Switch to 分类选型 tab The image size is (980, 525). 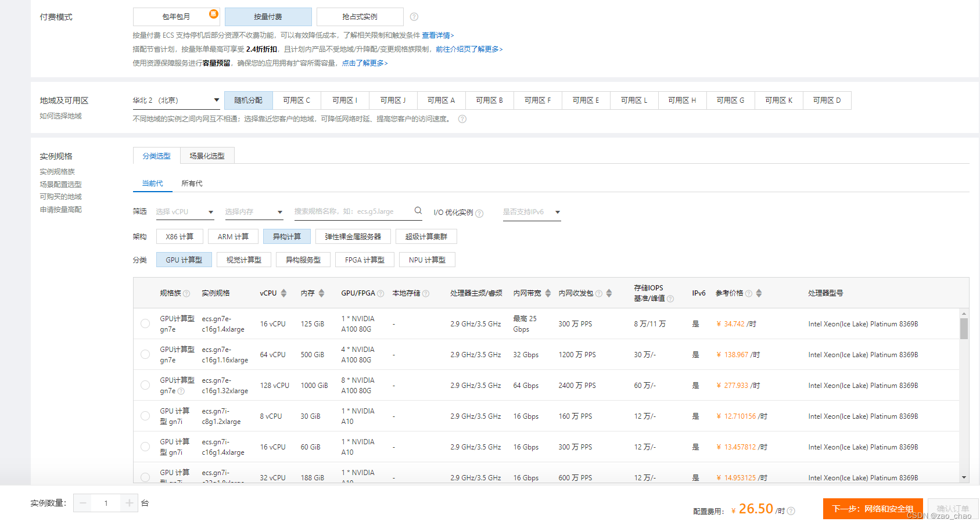pyautogui.click(x=157, y=156)
